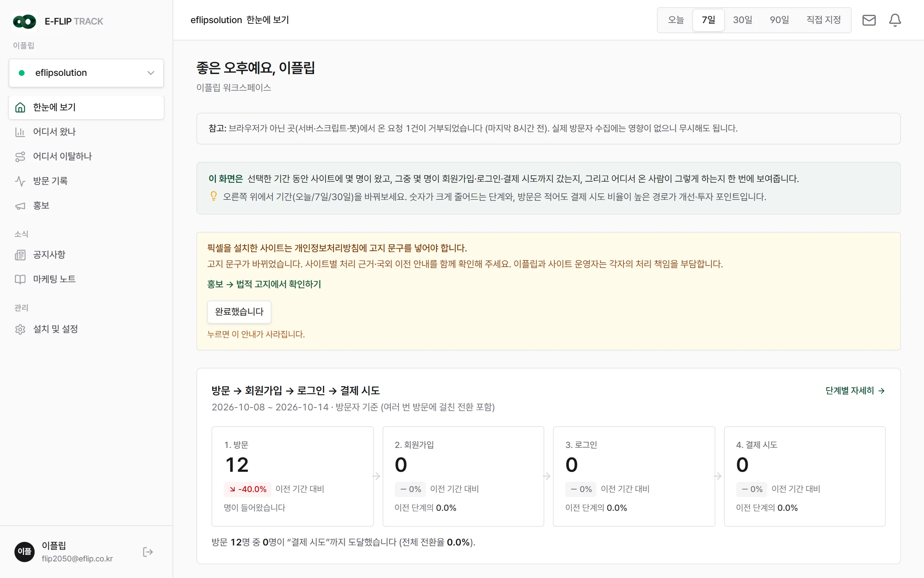
Task: Open the 단계별 자세히 link
Action: 855,391
